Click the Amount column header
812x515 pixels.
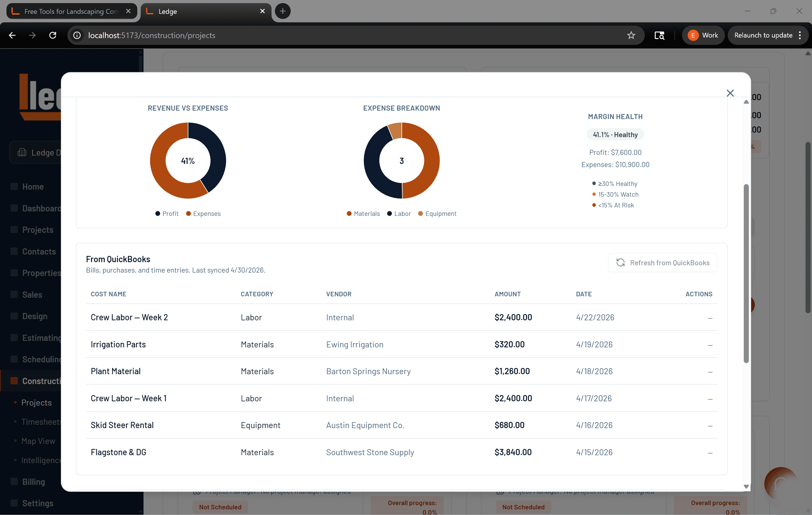tap(507, 294)
